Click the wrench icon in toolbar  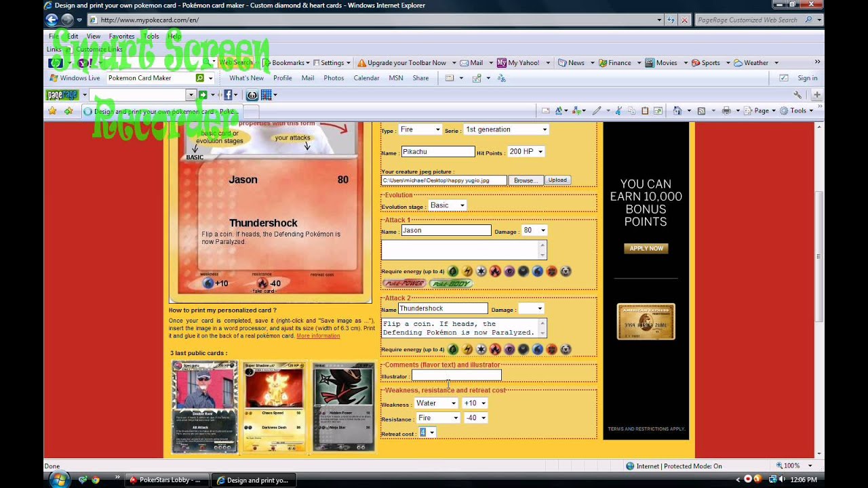(797, 95)
